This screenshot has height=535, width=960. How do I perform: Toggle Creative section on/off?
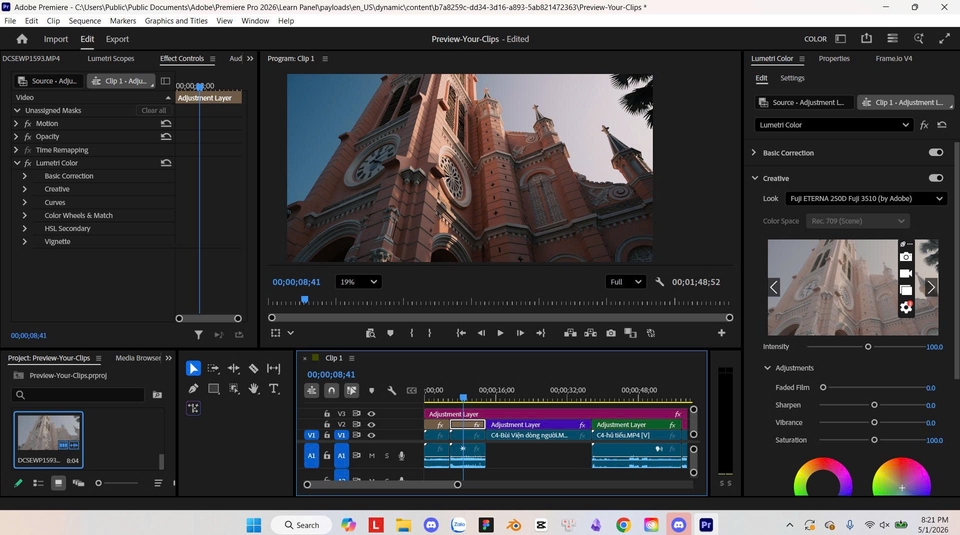[x=936, y=178]
